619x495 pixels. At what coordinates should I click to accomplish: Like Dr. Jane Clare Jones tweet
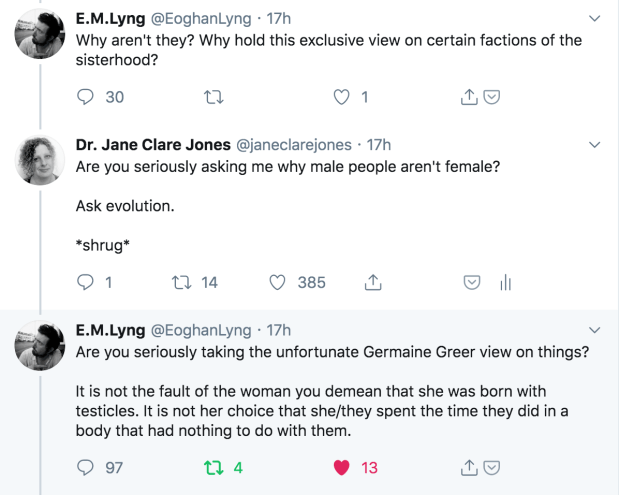click(279, 283)
